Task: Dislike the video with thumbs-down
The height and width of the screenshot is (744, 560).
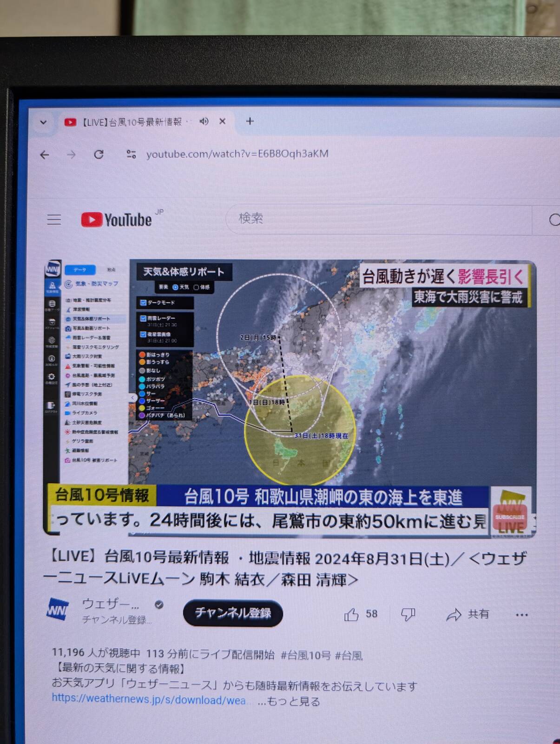Action: click(x=408, y=614)
